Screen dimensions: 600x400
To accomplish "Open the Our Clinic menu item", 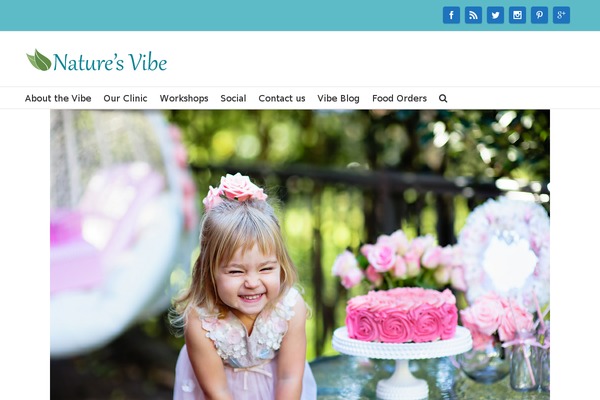I will pos(126,98).
